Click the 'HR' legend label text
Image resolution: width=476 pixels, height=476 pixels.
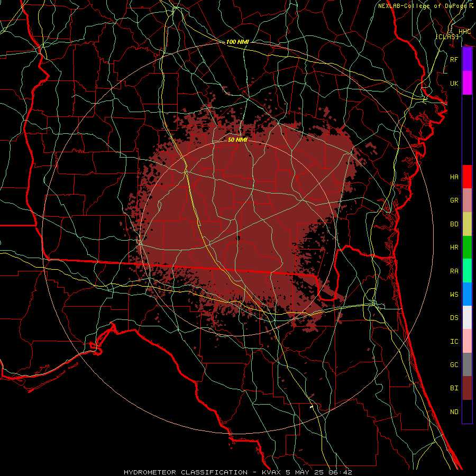tap(454, 248)
